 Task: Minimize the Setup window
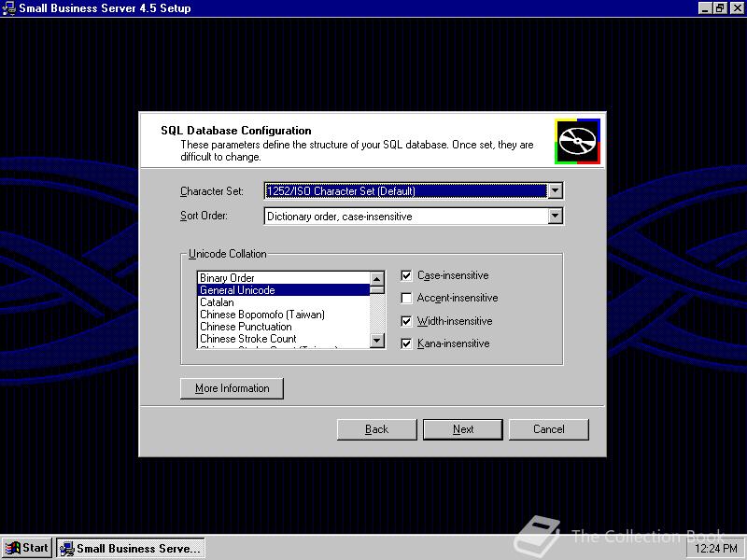point(706,8)
